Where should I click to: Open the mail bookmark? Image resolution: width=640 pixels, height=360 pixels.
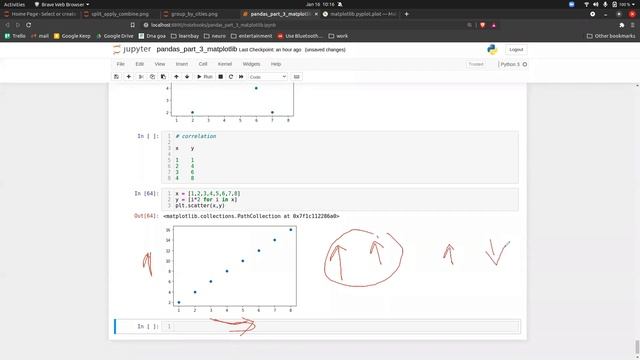pyautogui.click(x=40, y=36)
